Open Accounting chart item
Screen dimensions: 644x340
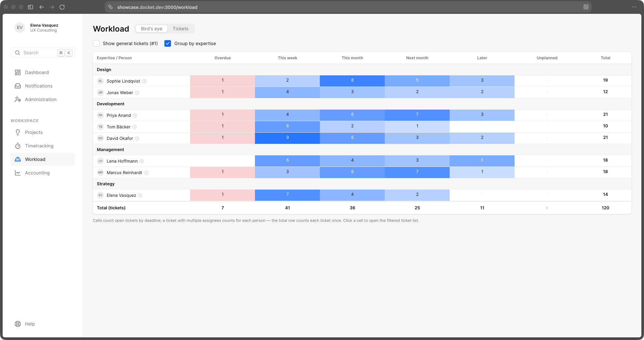tap(42, 173)
